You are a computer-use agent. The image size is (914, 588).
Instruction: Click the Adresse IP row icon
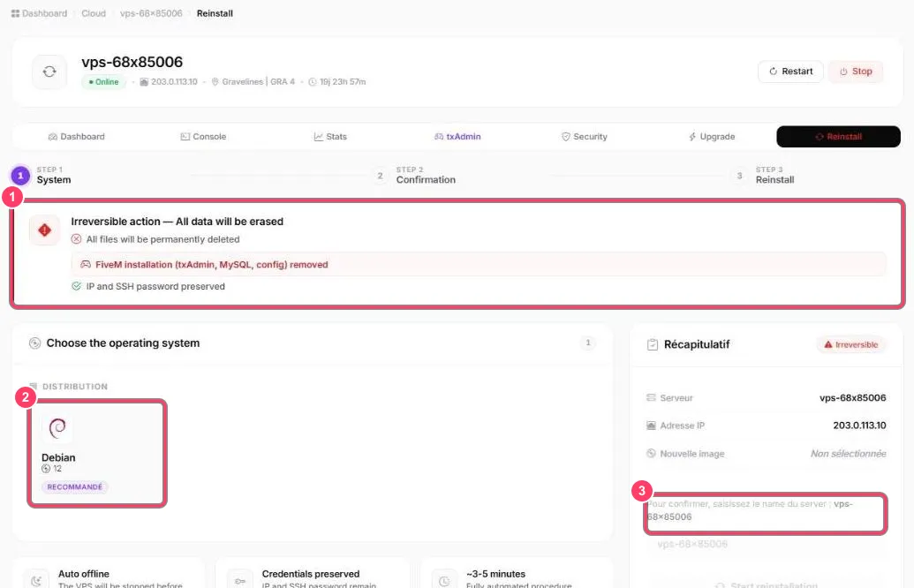(x=651, y=426)
